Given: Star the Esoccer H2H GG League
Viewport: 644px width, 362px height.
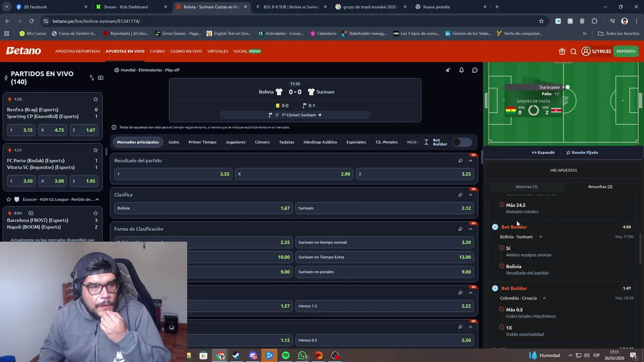Looking at the screenshot, I should [x=9, y=200].
